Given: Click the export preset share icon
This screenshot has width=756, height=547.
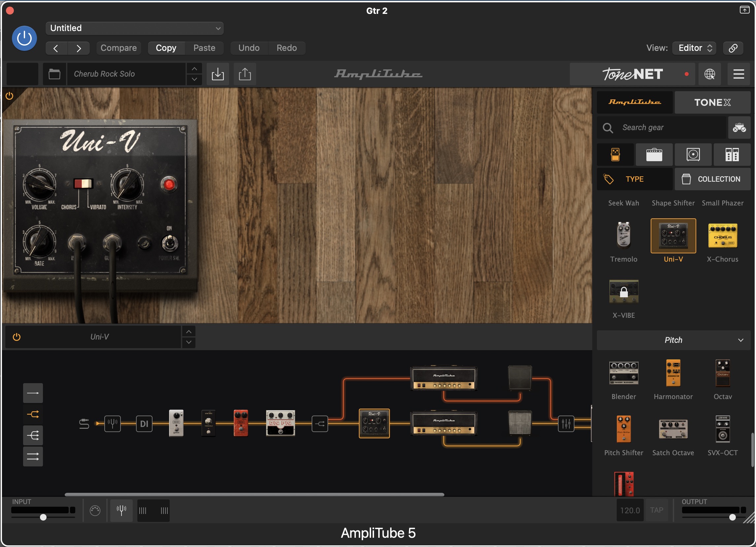Looking at the screenshot, I should click(245, 74).
